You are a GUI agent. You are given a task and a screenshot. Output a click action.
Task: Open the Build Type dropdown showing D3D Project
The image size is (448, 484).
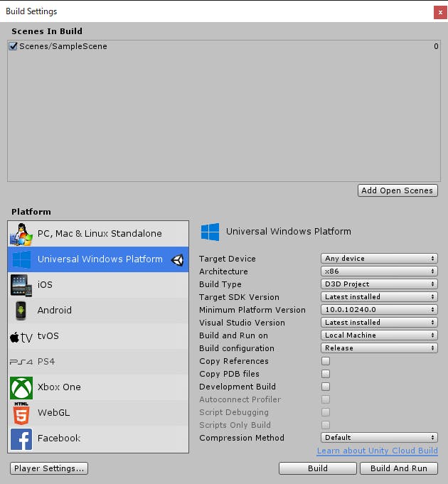tap(379, 284)
